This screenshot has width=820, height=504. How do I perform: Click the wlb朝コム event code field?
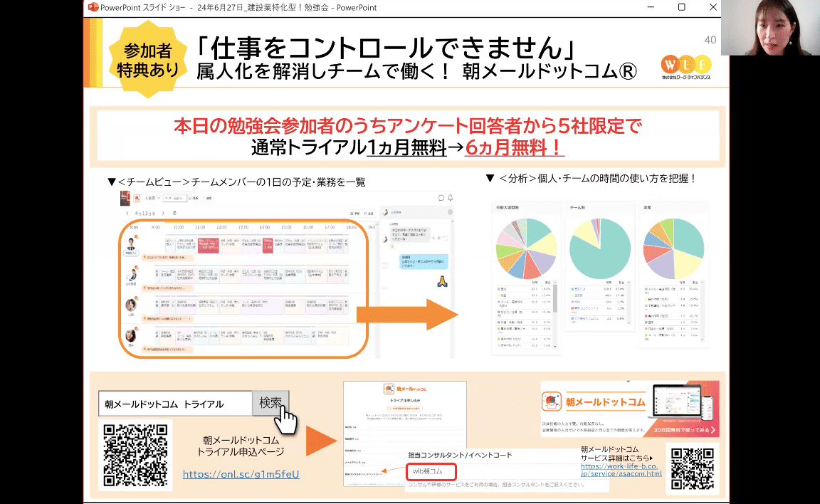pos(431,471)
